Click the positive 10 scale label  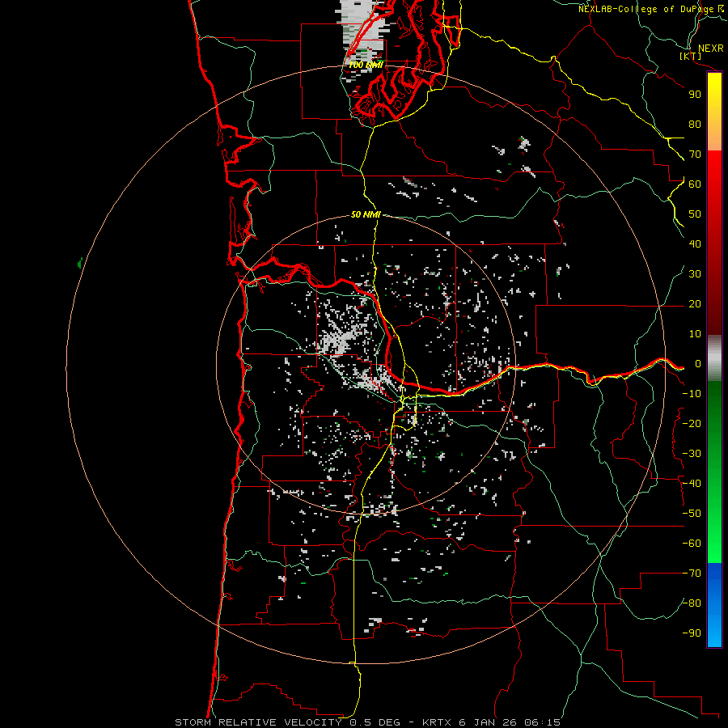pyautogui.click(x=695, y=334)
